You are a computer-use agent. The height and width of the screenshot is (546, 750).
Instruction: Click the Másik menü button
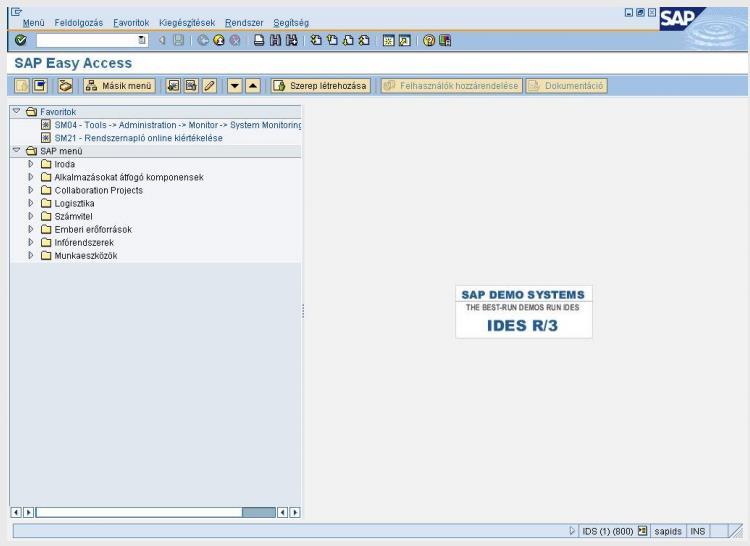pyautogui.click(x=119, y=86)
